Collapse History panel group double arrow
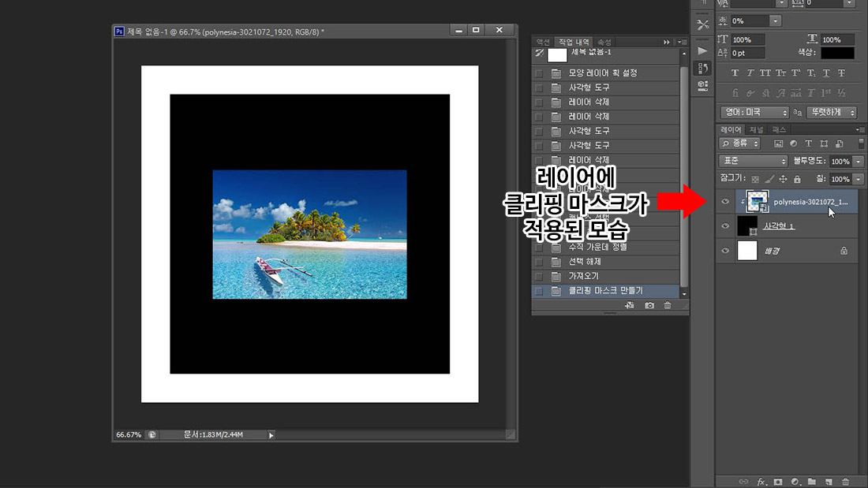 pos(667,42)
